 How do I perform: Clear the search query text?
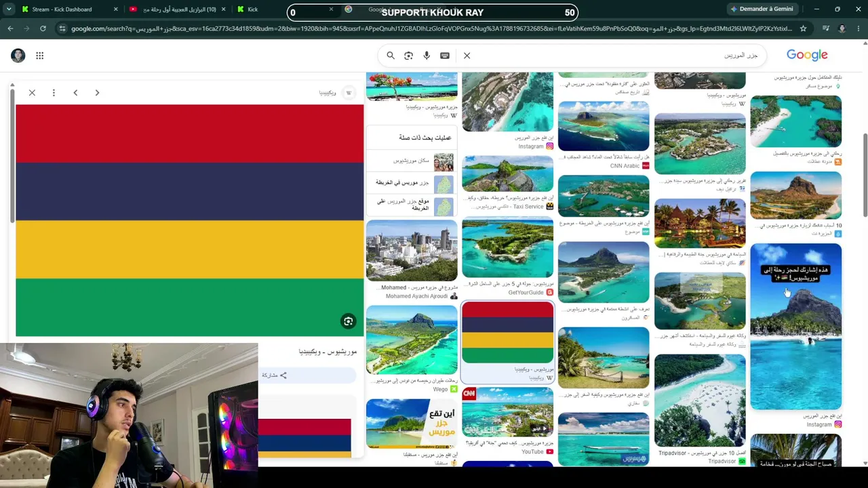[467, 56]
